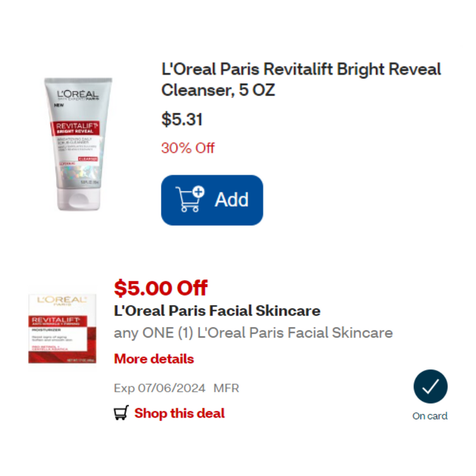Screen dimensions: 476x476
Task: Click the L'Oreal logo on moisturizer box
Action: pos(62,300)
